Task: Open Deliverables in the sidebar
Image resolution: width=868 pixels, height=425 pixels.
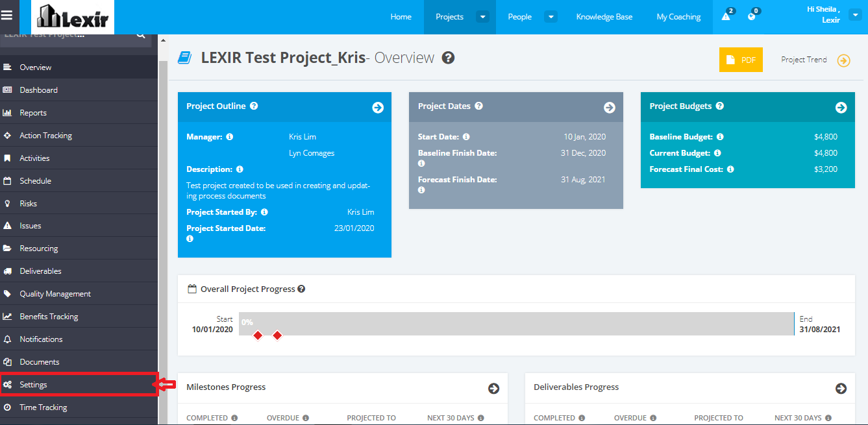Action: (x=79, y=271)
